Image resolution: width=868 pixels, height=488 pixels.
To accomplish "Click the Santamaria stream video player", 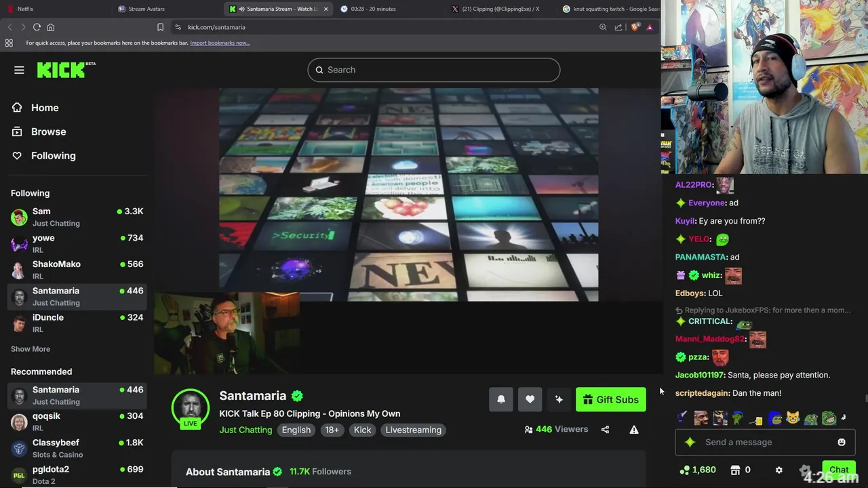I will click(x=408, y=230).
